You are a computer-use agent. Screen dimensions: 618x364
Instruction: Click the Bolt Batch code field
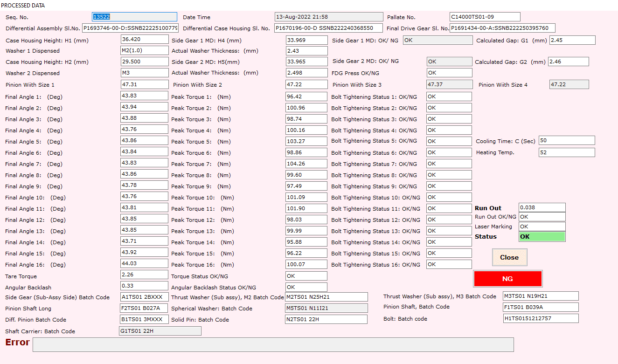pos(541,318)
